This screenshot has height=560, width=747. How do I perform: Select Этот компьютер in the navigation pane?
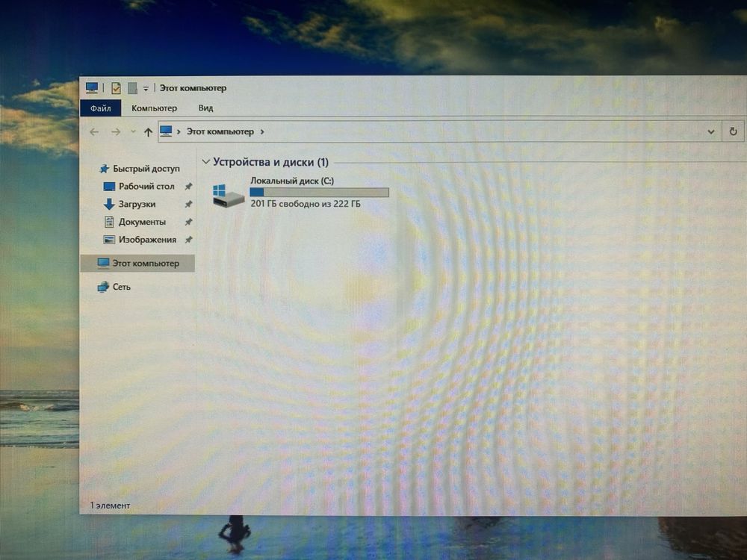(x=137, y=264)
